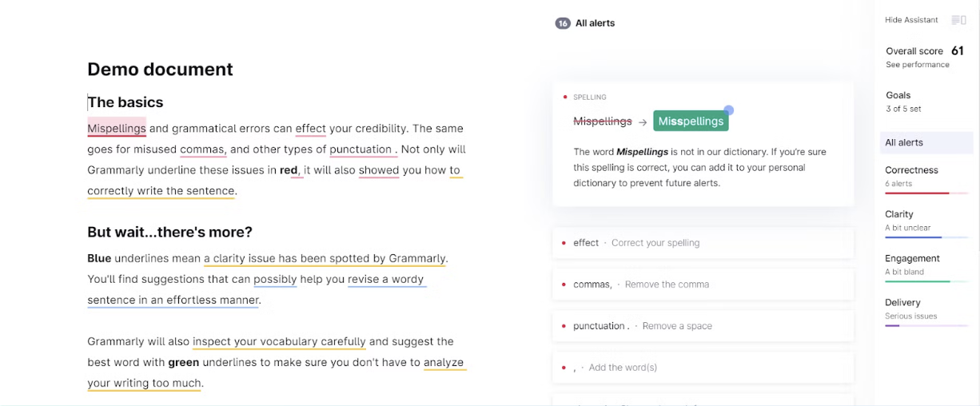980x406 pixels.
Task: Click the red Correctness progress bar
Action: (x=926, y=193)
